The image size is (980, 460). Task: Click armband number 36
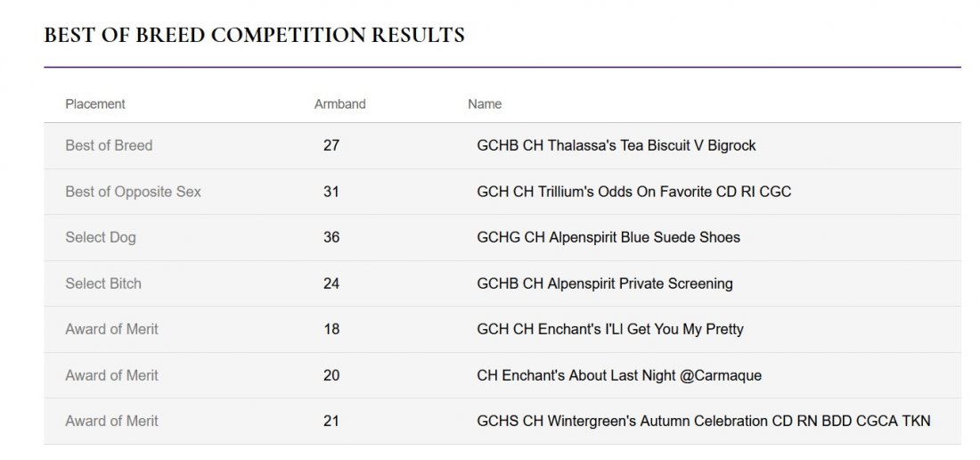pos(331,237)
